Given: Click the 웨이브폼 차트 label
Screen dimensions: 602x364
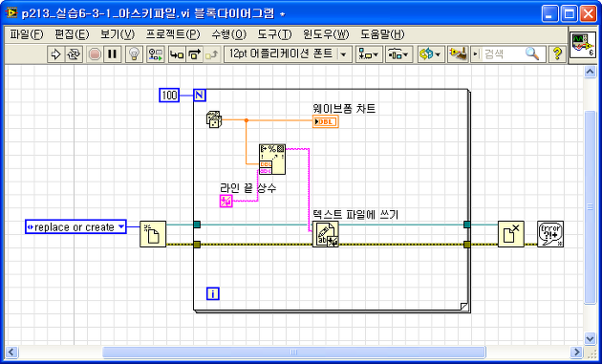Looking at the screenshot, I should pos(344,109).
